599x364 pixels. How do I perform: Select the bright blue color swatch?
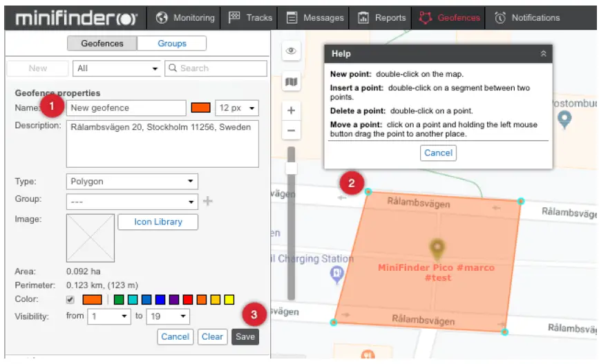160,300
